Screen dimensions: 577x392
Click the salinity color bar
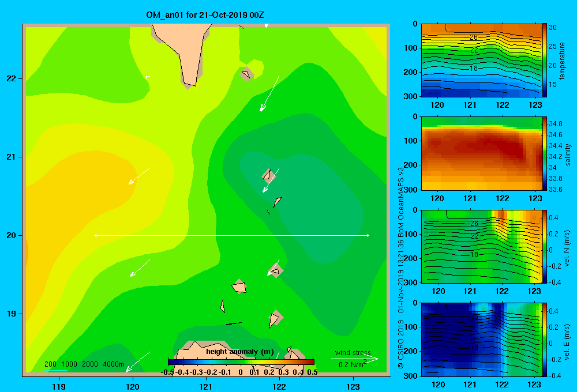click(x=545, y=153)
